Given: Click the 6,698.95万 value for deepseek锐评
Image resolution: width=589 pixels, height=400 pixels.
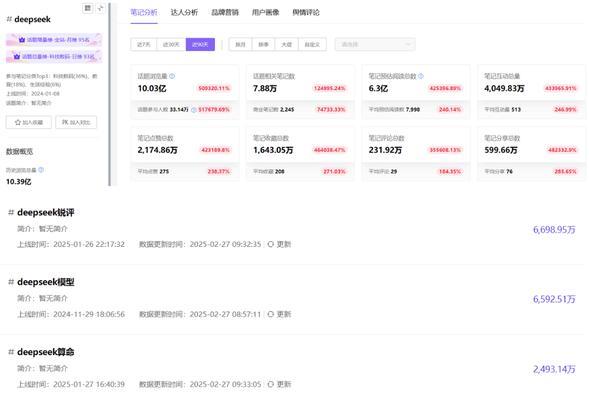Looking at the screenshot, I should click(x=554, y=229).
